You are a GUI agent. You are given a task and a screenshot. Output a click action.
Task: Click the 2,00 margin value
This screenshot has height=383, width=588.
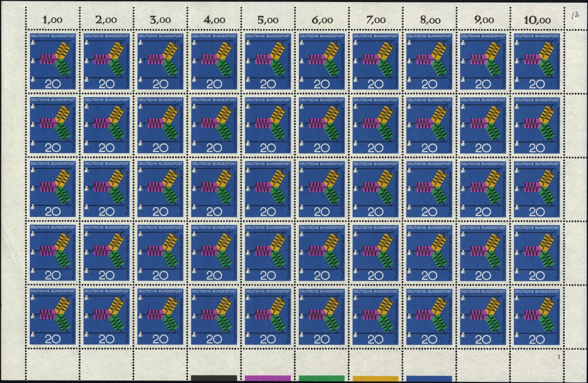(x=106, y=19)
